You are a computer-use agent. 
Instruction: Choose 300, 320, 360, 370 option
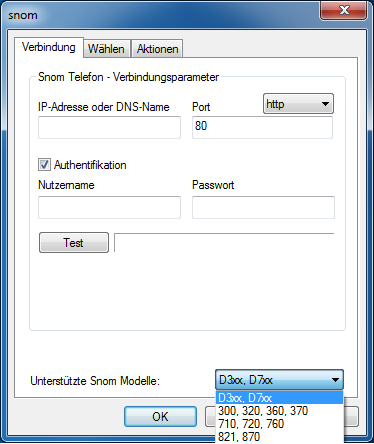coord(279,411)
